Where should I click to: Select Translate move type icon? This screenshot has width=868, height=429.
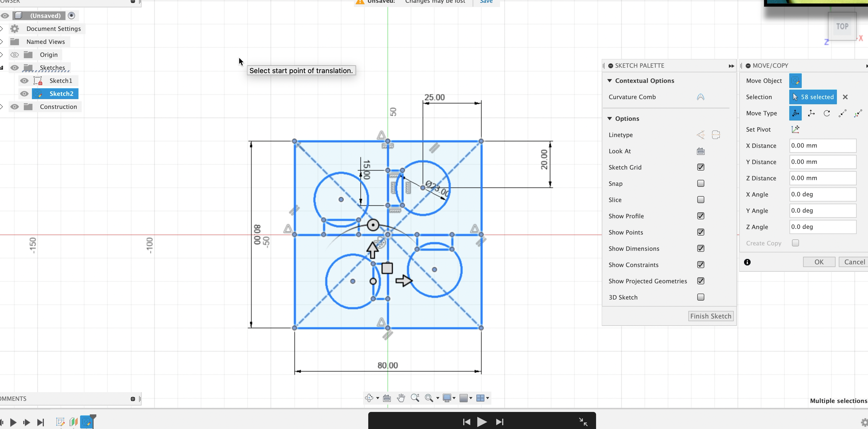811,113
